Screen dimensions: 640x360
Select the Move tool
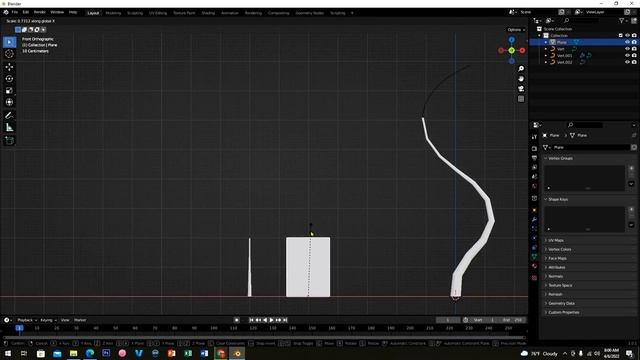click(9, 67)
